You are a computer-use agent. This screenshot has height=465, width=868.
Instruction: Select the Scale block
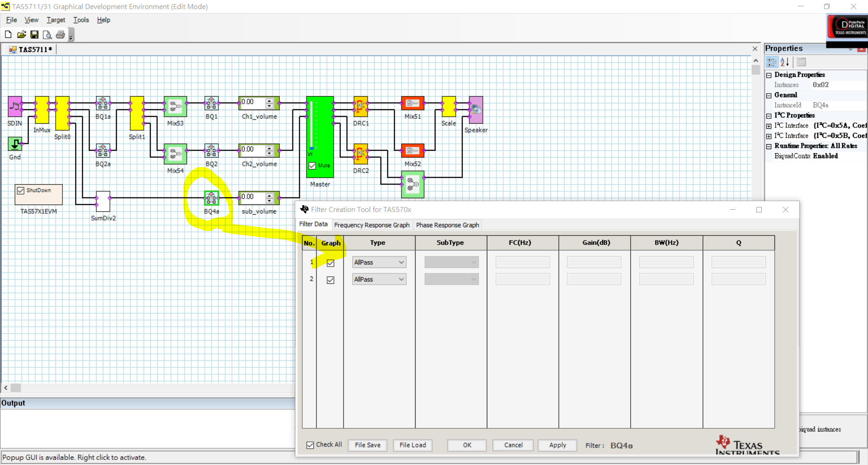tap(449, 107)
